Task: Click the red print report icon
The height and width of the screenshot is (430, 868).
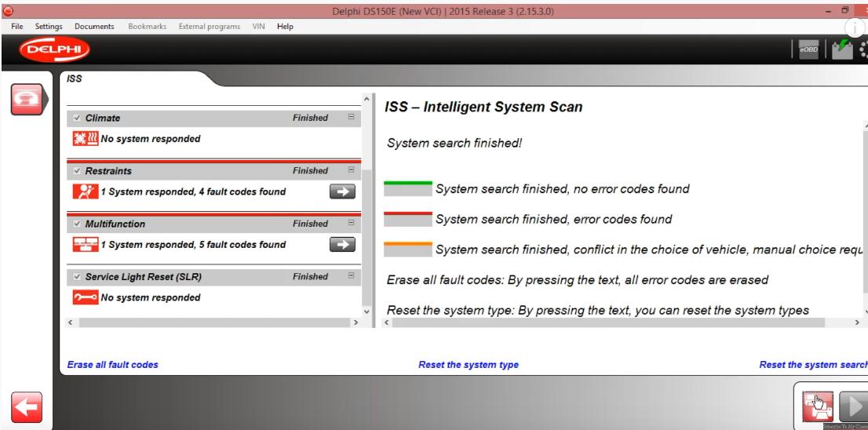Action: (x=818, y=406)
